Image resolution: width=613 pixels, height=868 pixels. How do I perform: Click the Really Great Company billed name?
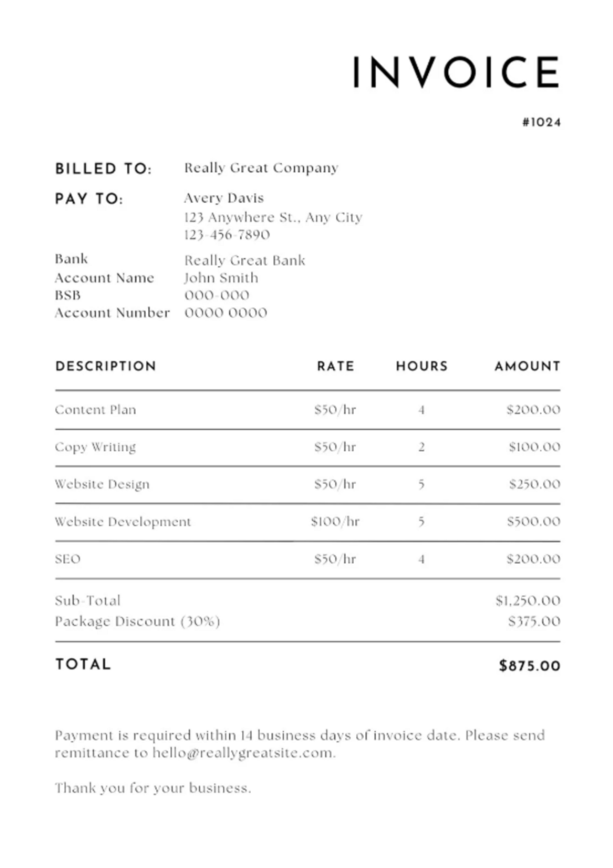[x=261, y=168]
